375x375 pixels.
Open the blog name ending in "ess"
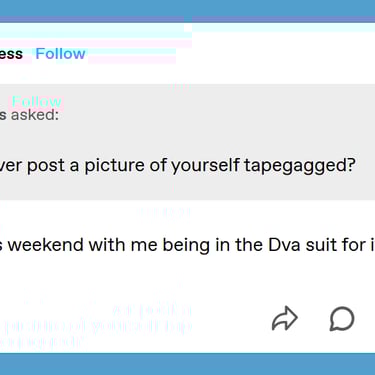click(11, 54)
